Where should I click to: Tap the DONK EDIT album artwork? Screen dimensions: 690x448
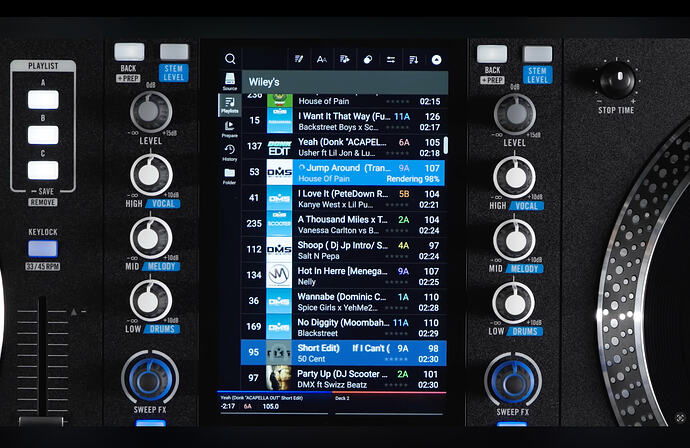click(279, 147)
